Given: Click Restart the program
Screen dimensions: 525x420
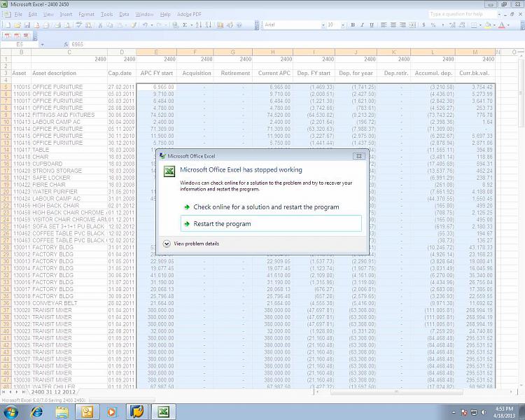Looking at the screenshot, I should (x=271, y=223).
